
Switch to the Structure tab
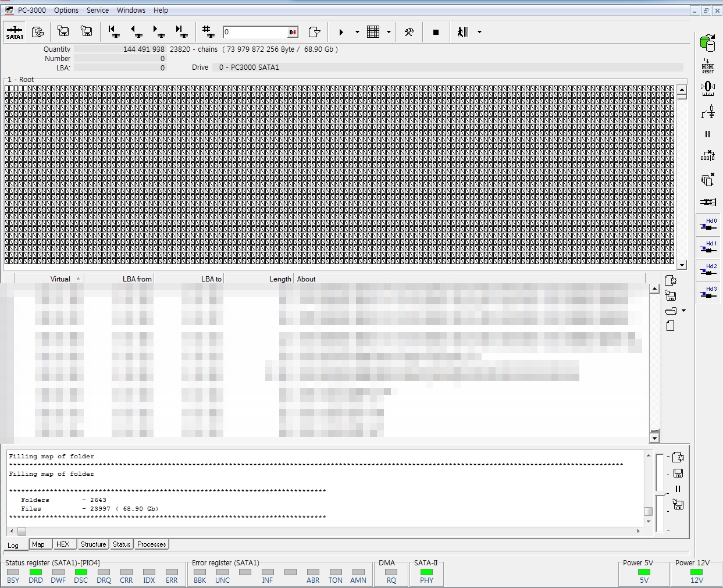tap(93, 544)
